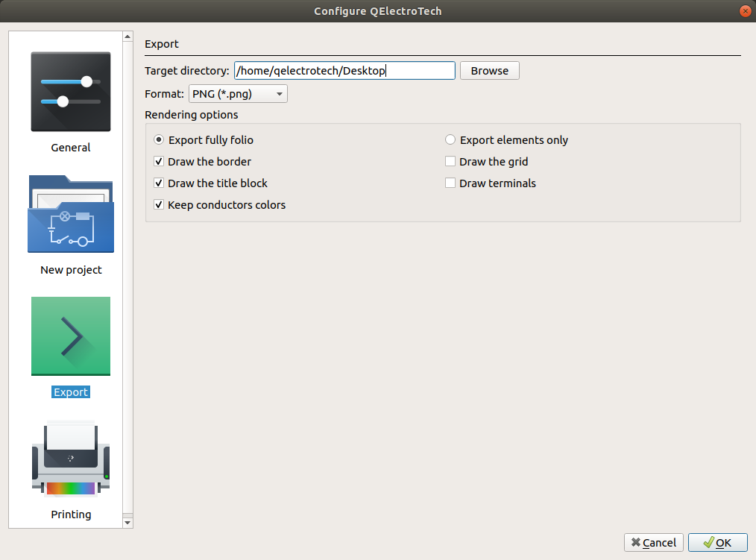Click the Target directory input field
Screen dimensions: 756x560
(x=344, y=70)
